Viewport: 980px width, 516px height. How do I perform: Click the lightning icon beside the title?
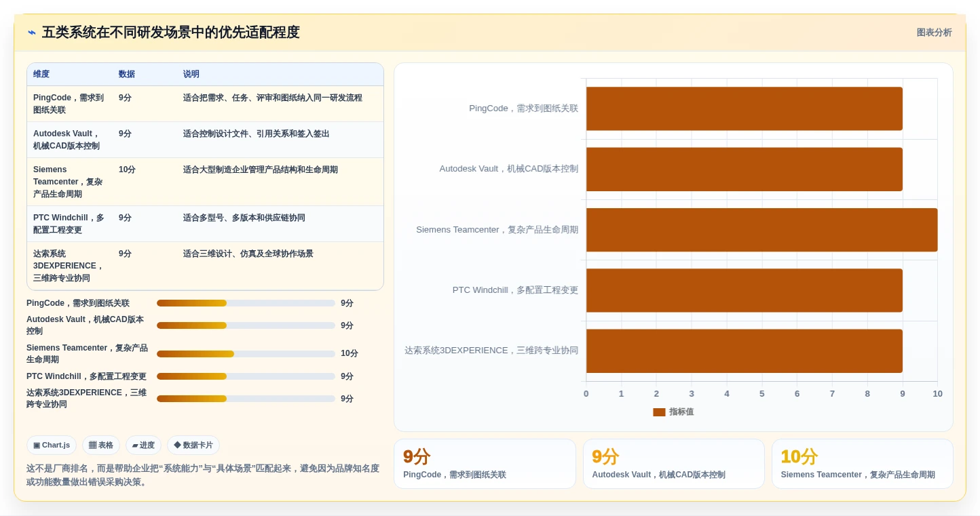[x=32, y=33]
